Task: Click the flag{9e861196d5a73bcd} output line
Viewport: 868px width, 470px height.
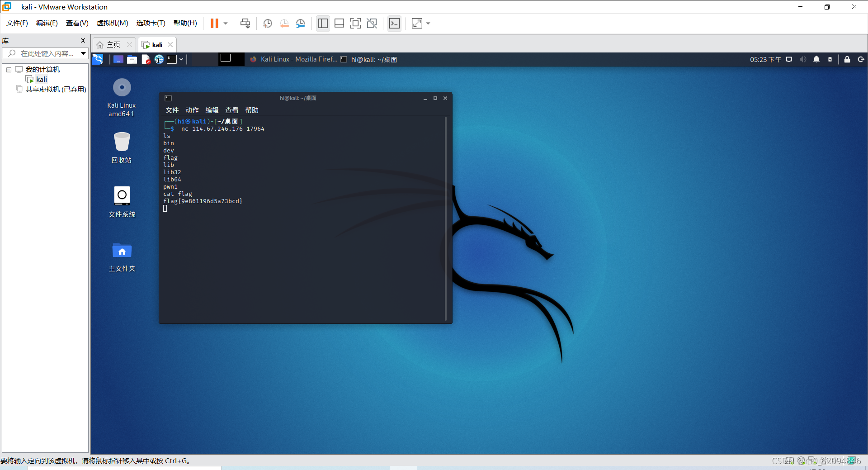Action: 203,201
